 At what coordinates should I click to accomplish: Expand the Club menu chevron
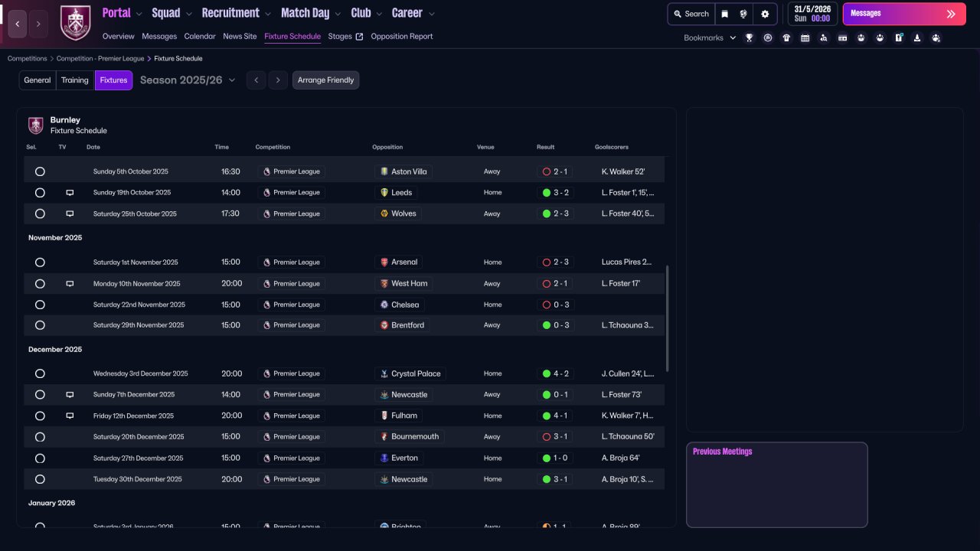tap(379, 14)
